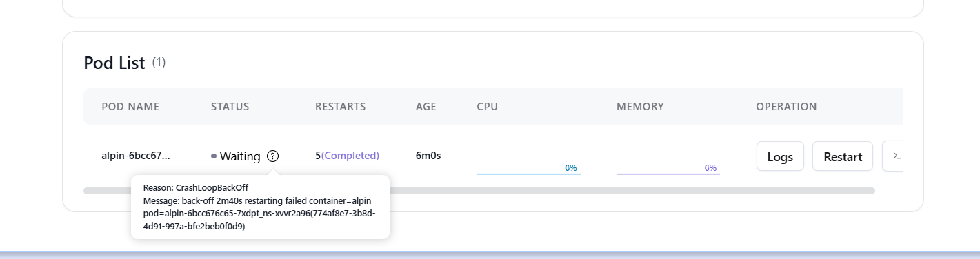Click the STATUS column header
Screen dimensions: 980x259
click(x=230, y=107)
